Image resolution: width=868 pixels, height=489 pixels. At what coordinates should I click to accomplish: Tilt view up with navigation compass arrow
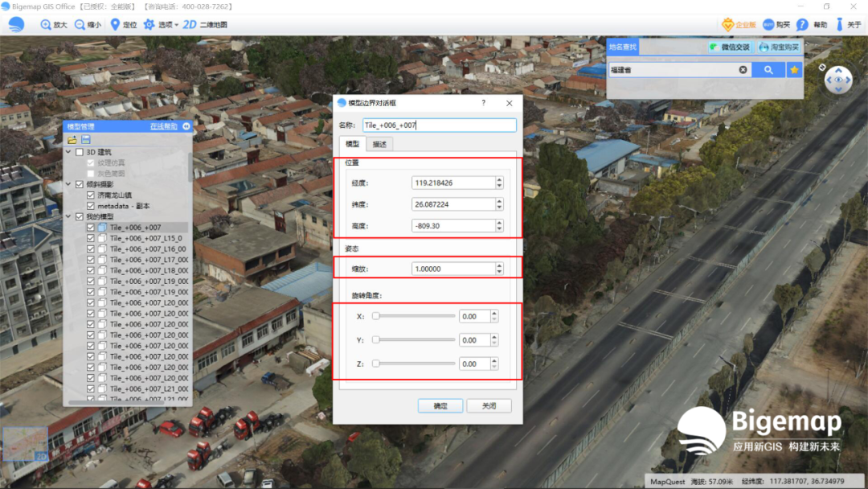tap(839, 71)
